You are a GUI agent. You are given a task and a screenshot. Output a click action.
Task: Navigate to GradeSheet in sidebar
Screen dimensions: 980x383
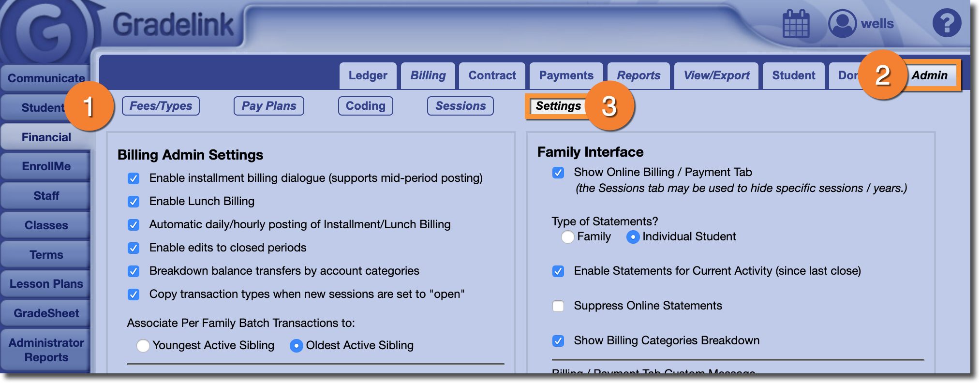click(x=46, y=313)
